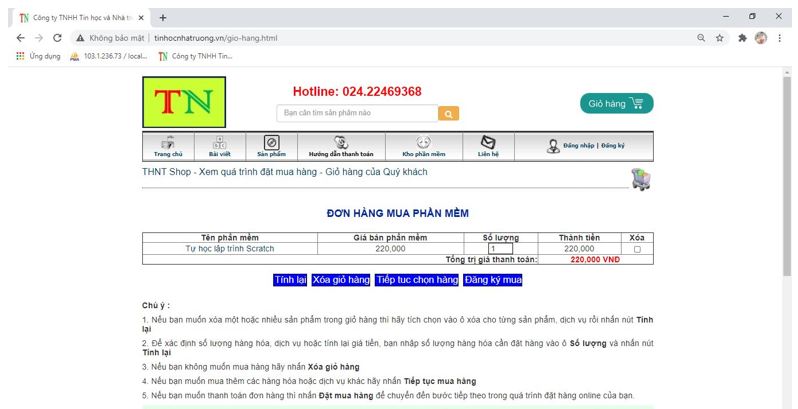This screenshot has height=409, width=798.
Task: Click Tiếp tục chọn hàng button
Action: pyautogui.click(x=417, y=280)
